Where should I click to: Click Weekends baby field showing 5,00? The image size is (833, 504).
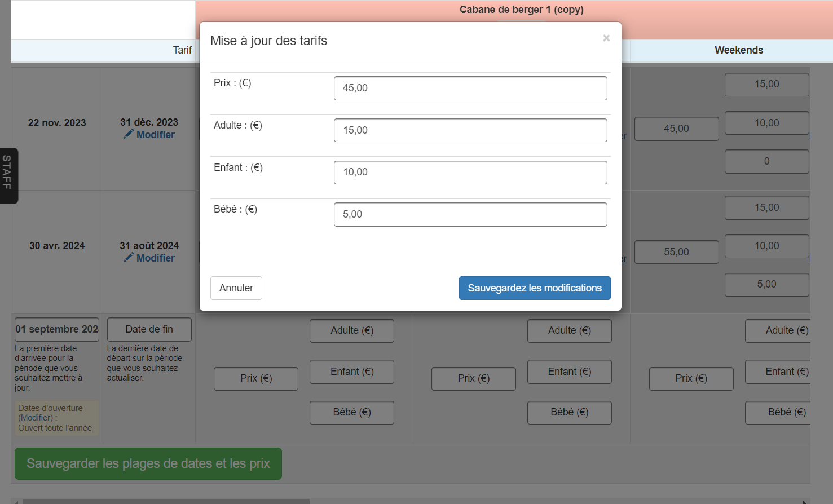(767, 284)
